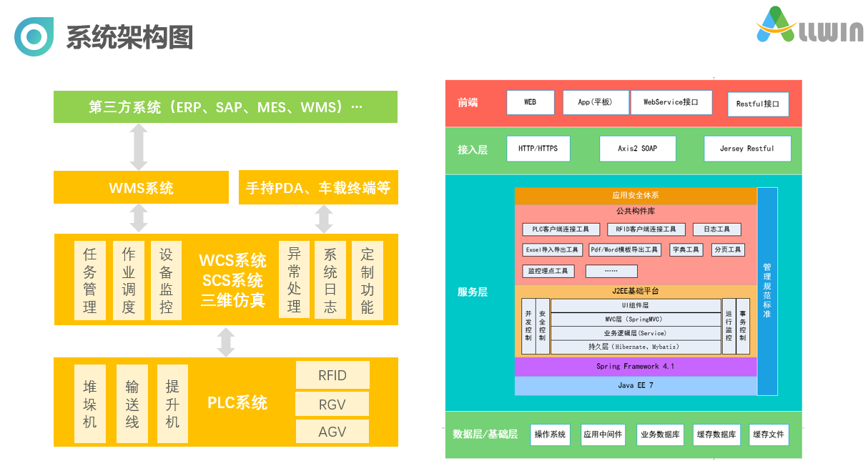
Task: Click the Axis2 SOAP box
Action: point(638,149)
